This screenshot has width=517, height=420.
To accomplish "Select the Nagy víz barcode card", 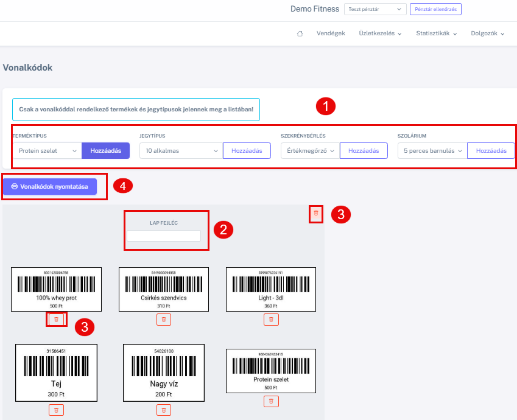I will point(164,373).
